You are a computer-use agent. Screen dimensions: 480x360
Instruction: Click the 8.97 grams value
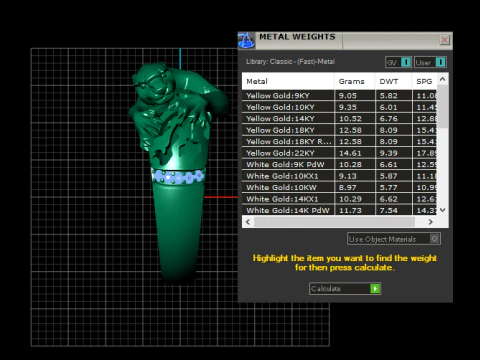click(348, 187)
